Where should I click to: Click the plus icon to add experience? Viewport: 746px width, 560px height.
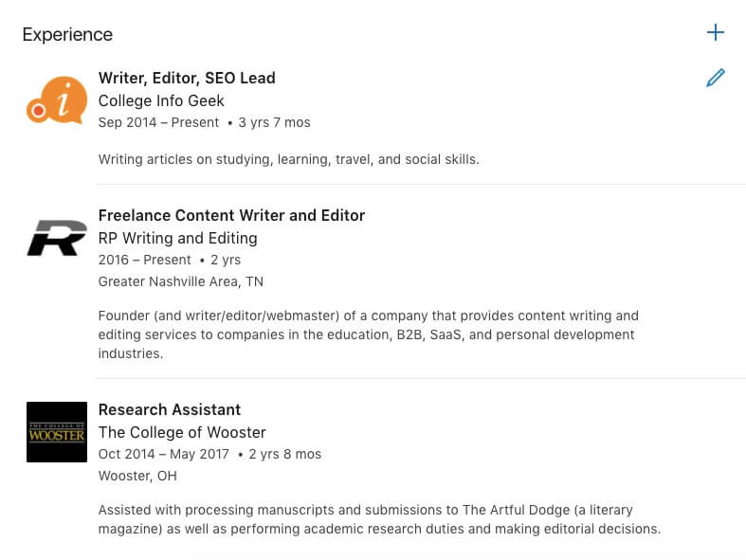click(x=715, y=33)
